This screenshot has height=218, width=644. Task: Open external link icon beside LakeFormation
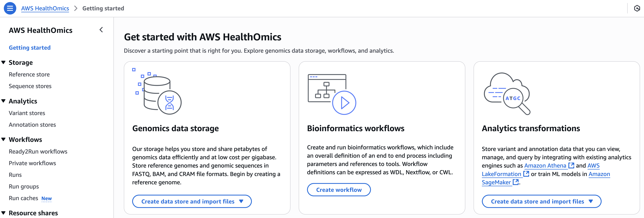pyautogui.click(x=526, y=174)
